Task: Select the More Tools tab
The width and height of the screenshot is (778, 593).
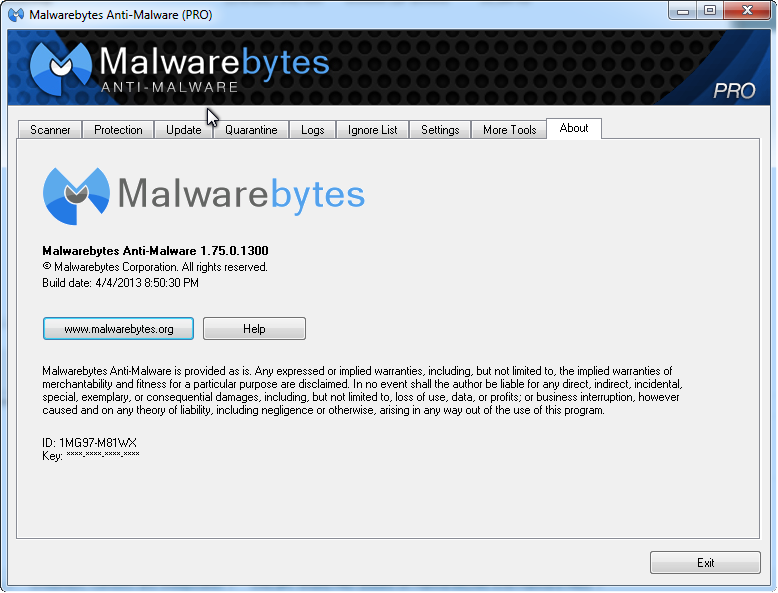Action: coord(509,130)
